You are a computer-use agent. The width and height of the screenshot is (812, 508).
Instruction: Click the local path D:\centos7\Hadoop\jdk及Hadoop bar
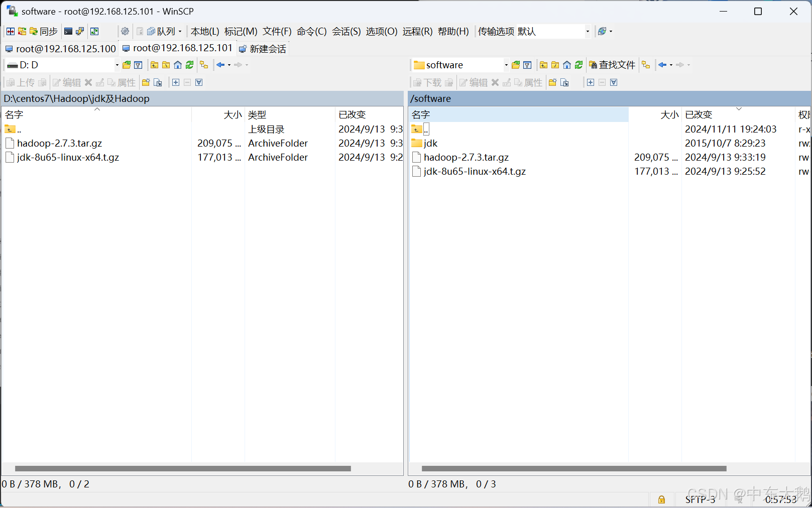tap(202, 98)
